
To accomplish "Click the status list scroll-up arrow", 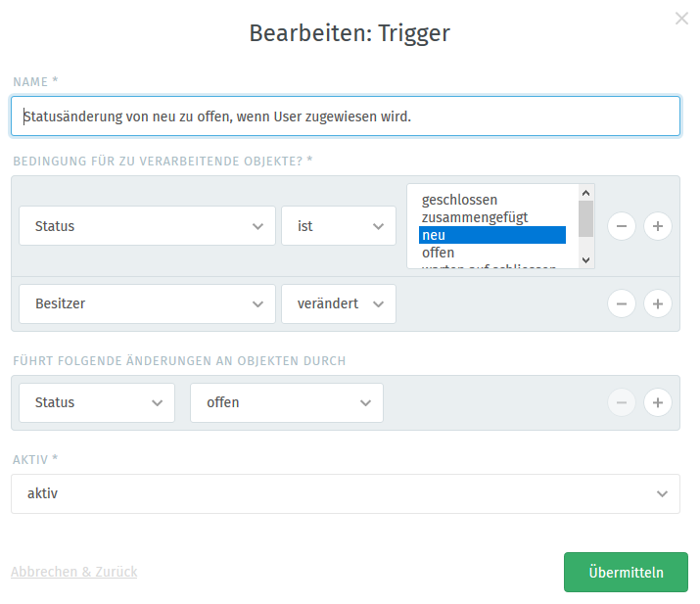I will [586, 193].
